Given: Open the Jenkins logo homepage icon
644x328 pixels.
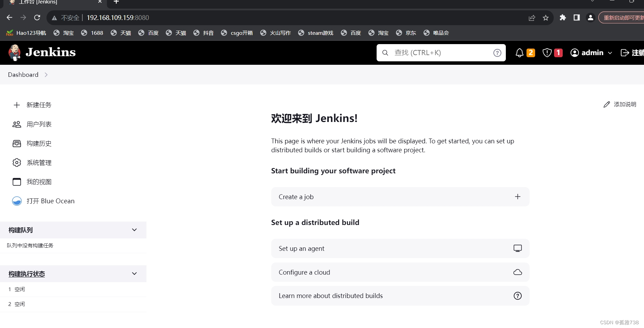Looking at the screenshot, I should 14,52.
